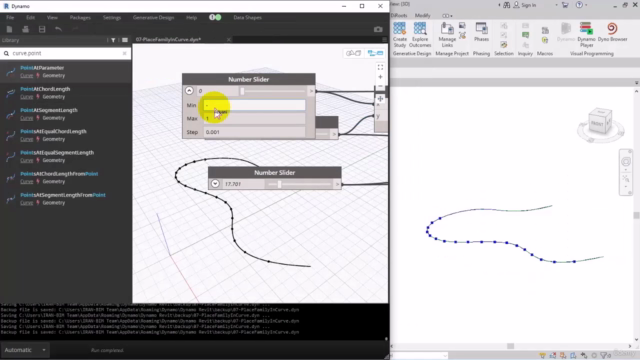The height and width of the screenshot is (360, 640).
Task: Click the library layout list icon
Action: 125,40
